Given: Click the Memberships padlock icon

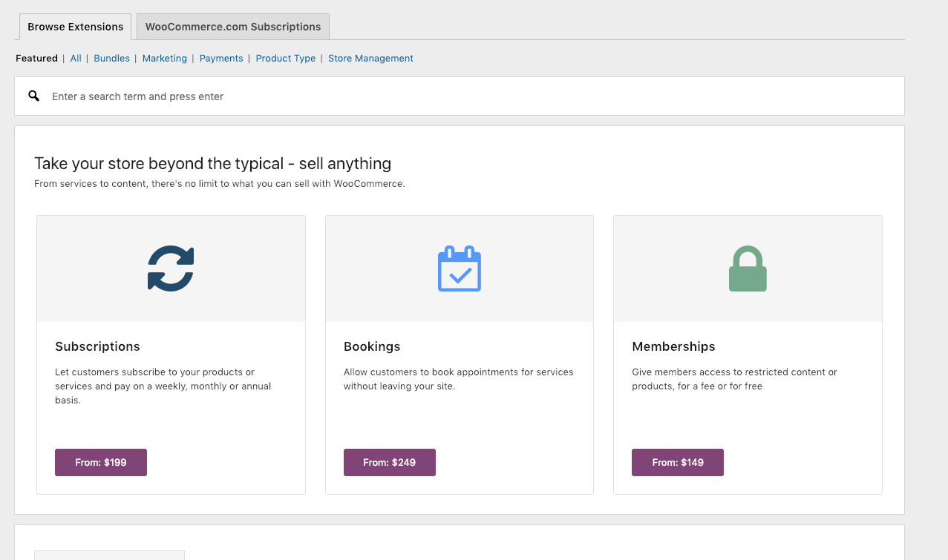Looking at the screenshot, I should click(748, 269).
